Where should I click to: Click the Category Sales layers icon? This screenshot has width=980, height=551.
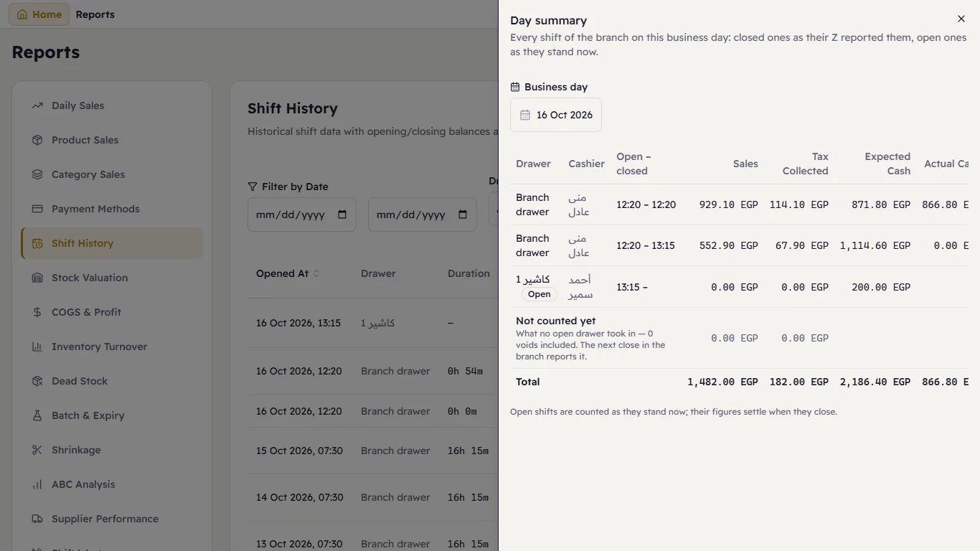(x=37, y=174)
